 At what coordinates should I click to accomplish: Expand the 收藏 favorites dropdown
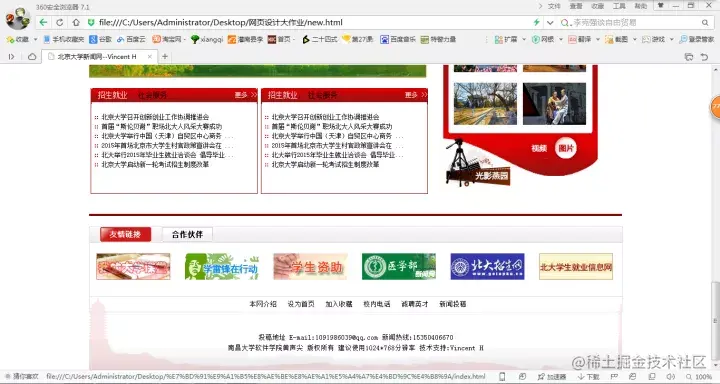35,40
